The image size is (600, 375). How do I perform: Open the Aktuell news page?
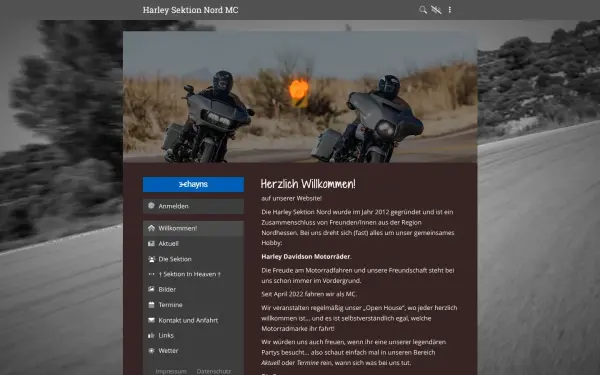pyautogui.click(x=193, y=244)
